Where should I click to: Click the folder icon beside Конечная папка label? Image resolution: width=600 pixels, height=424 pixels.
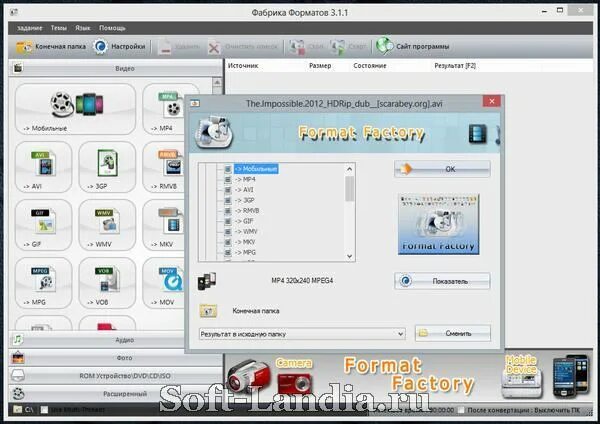(x=208, y=311)
